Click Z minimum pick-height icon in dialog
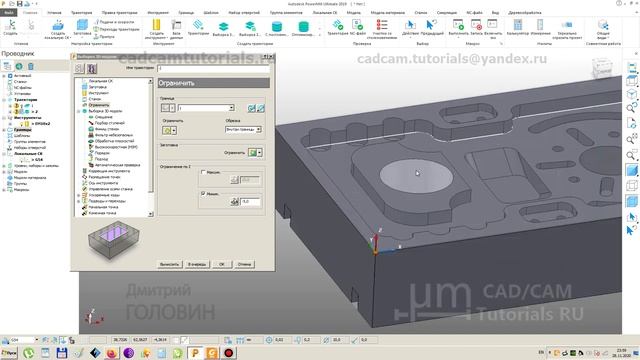Viewport: 640px width, 360px height. (x=234, y=201)
